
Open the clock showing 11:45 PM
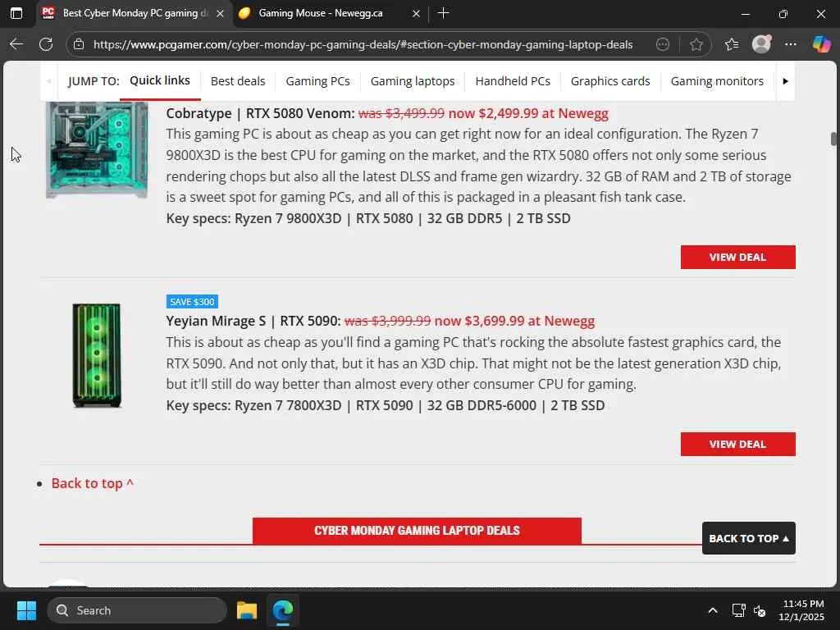[x=801, y=610]
